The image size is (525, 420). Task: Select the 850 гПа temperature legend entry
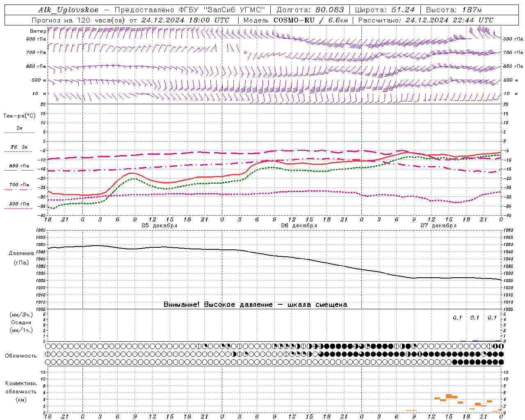pos(19,166)
